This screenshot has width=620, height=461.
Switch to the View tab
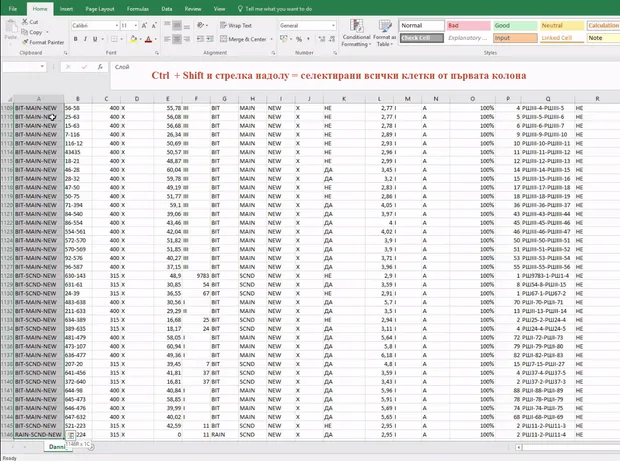(219, 9)
